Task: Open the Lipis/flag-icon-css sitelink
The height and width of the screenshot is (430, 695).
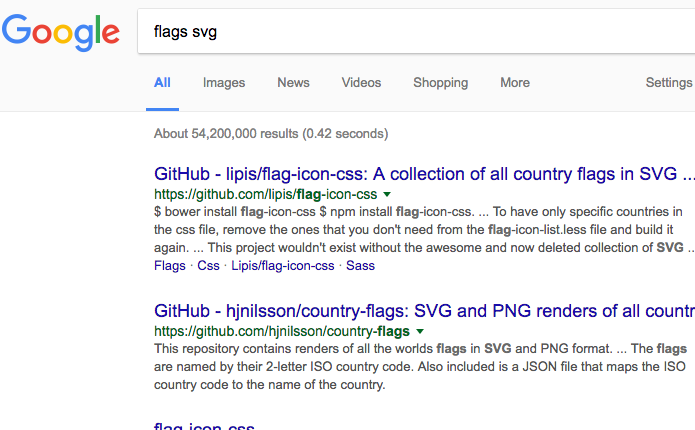Action: click(x=283, y=266)
